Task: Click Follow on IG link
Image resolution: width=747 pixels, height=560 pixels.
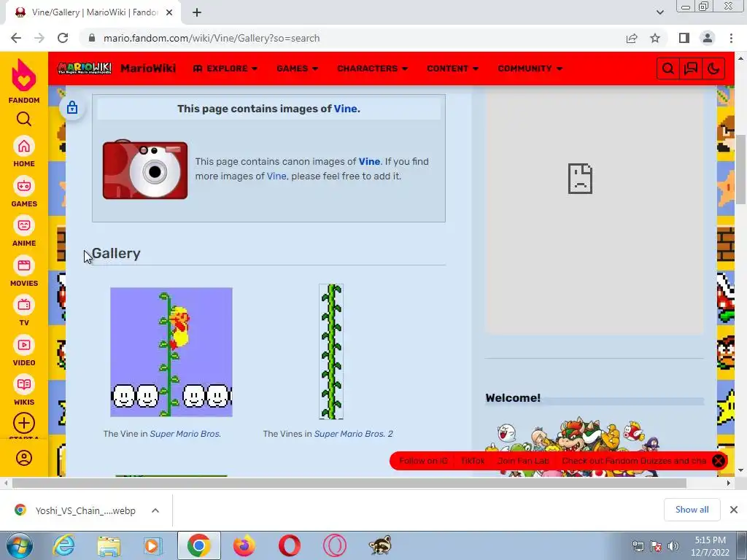Action: (x=423, y=461)
